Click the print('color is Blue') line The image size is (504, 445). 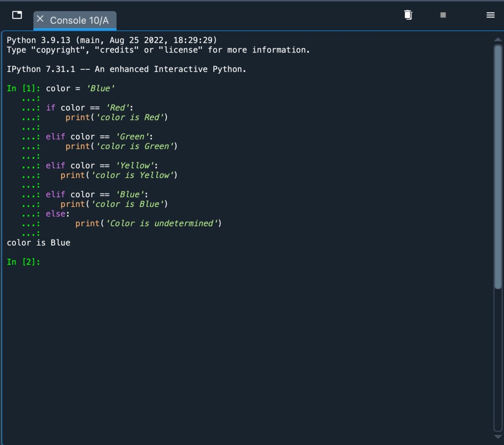point(114,204)
